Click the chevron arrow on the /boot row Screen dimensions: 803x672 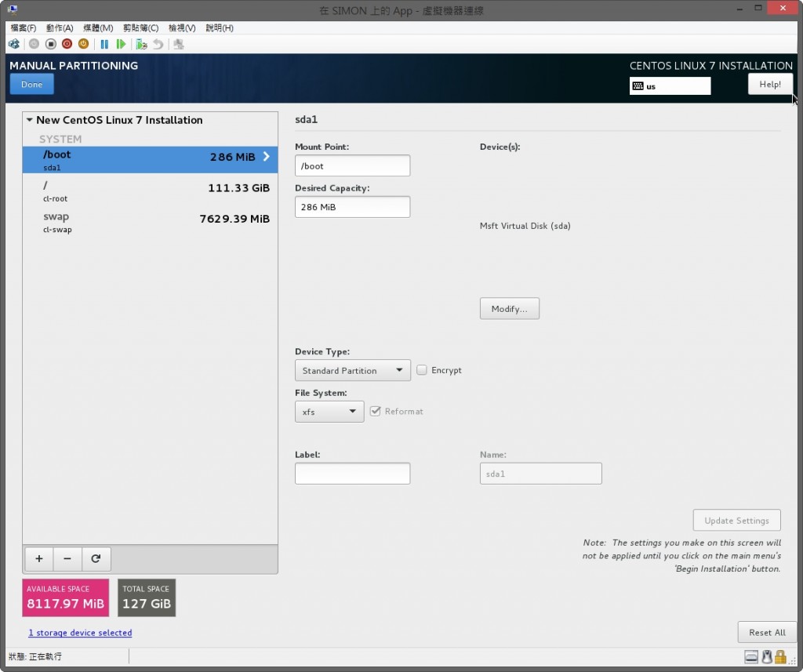267,157
